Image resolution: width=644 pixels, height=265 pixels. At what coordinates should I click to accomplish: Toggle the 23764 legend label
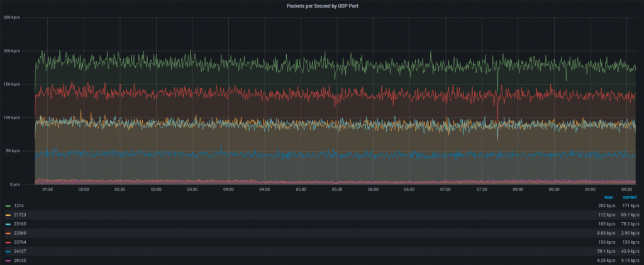tap(19, 242)
